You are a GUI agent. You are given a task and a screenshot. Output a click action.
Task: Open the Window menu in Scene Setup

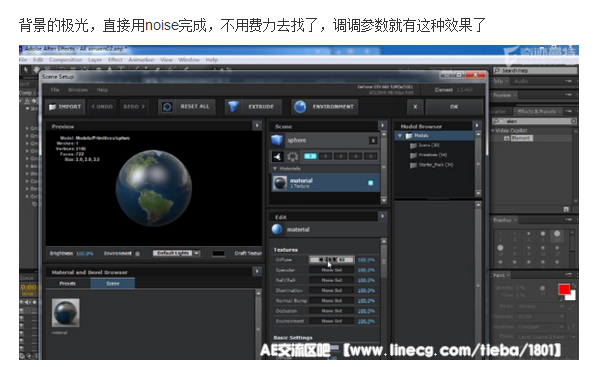[78, 90]
